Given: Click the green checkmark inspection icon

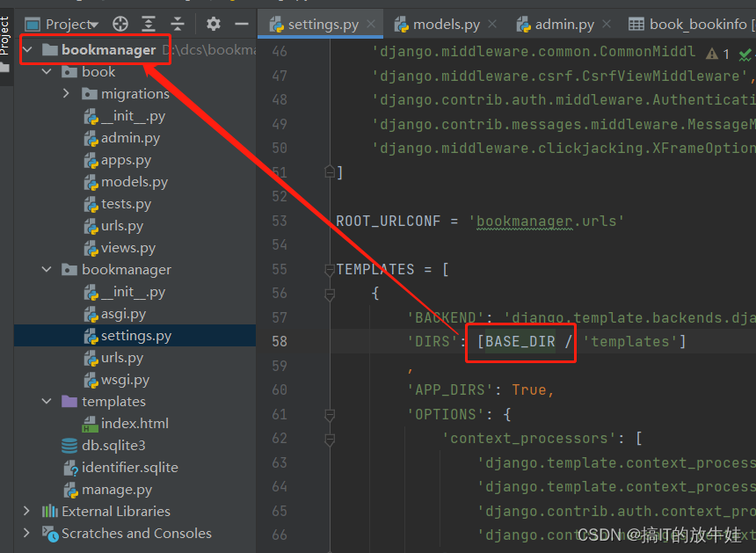Looking at the screenshot, I should tap(745, 55).
